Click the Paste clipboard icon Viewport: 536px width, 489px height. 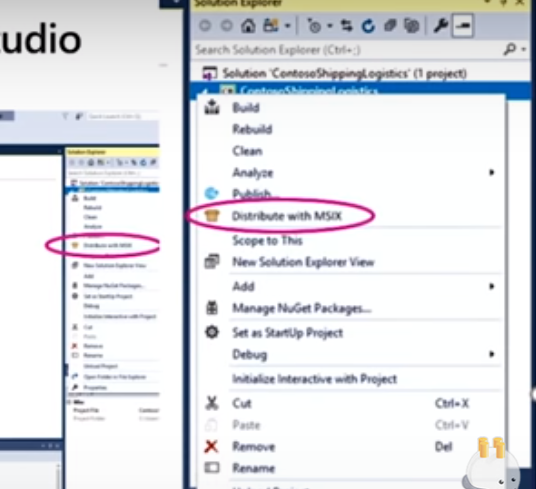click(x=211, y=425)
